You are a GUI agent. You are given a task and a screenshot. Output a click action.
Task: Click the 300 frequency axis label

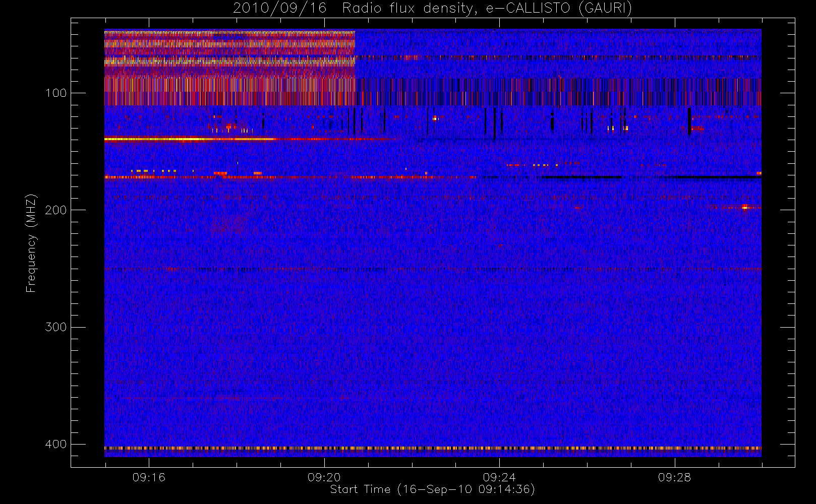(55, 327)
